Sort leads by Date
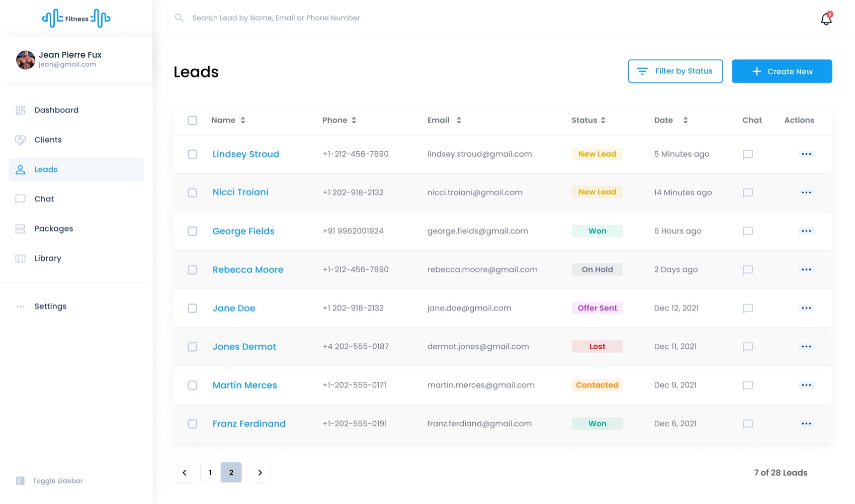Image resolution: width=855 pixels, height=504 pixels. click(x=686, y=120)
